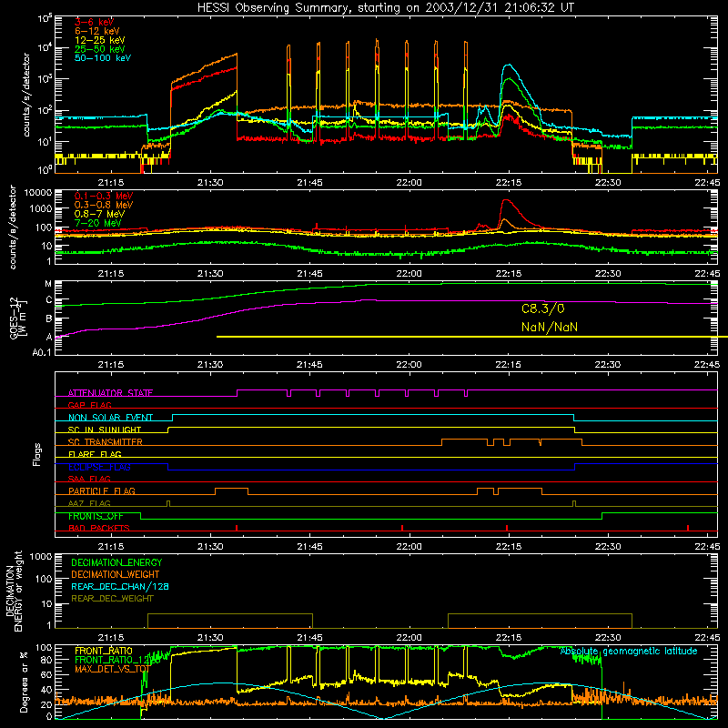This screenshot has width=728, height=728.
Task: Select the FLARE_FLAG label
Action: pos(95,454)
